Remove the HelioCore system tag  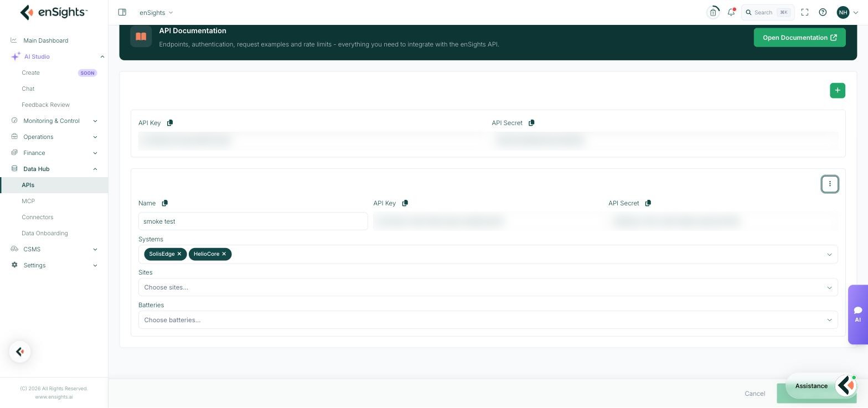[224, 254]
